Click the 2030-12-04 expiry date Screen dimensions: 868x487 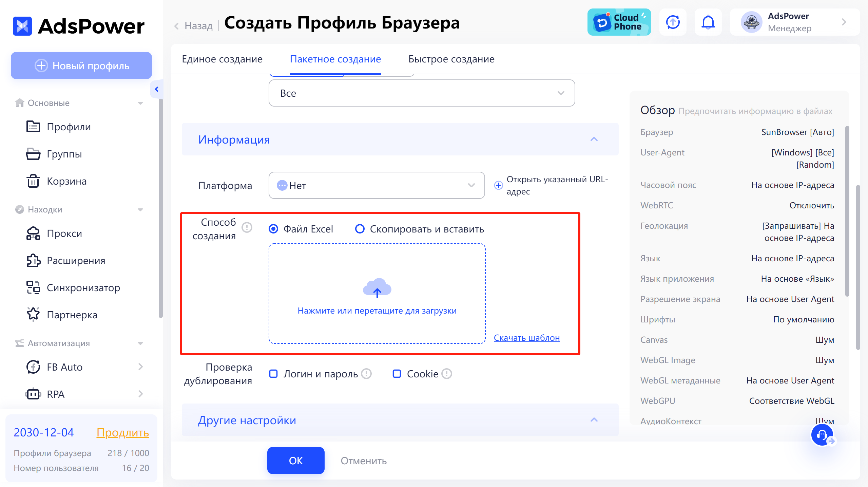tap(44, 432)
